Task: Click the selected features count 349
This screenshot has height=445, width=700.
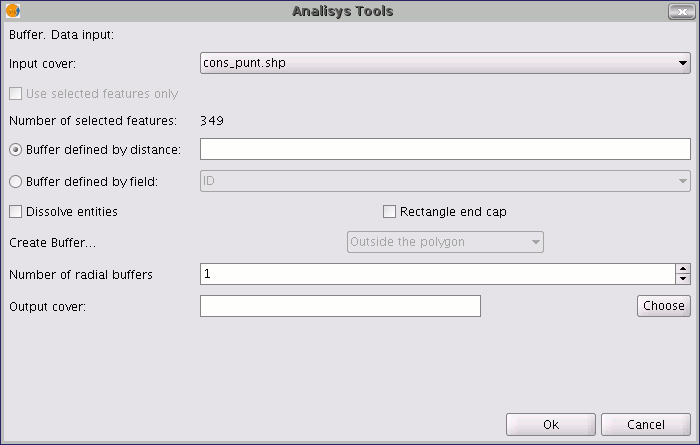Action: [212, 121]
